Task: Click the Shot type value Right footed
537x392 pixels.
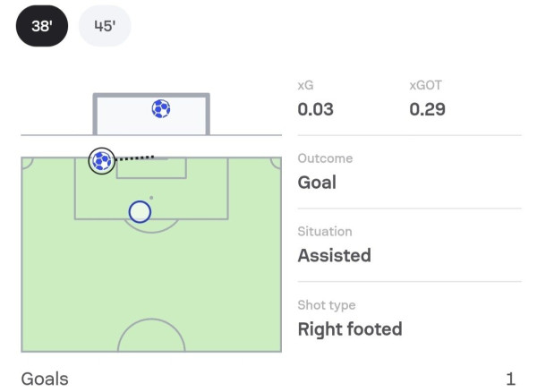Action: [350, 328]
